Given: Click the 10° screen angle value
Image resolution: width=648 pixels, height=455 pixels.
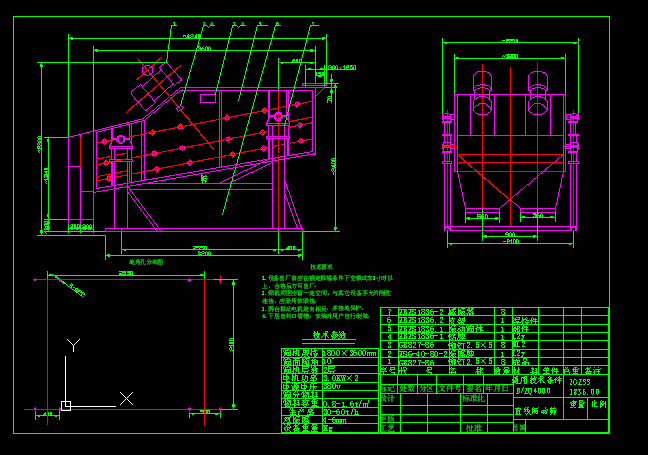Looking at the screenshot, I should point(327,361).
